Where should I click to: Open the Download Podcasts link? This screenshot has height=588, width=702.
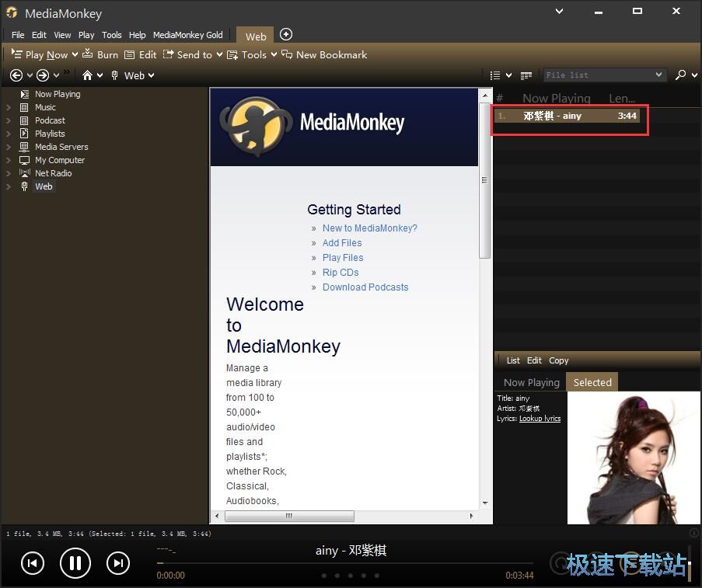(365, 287)
